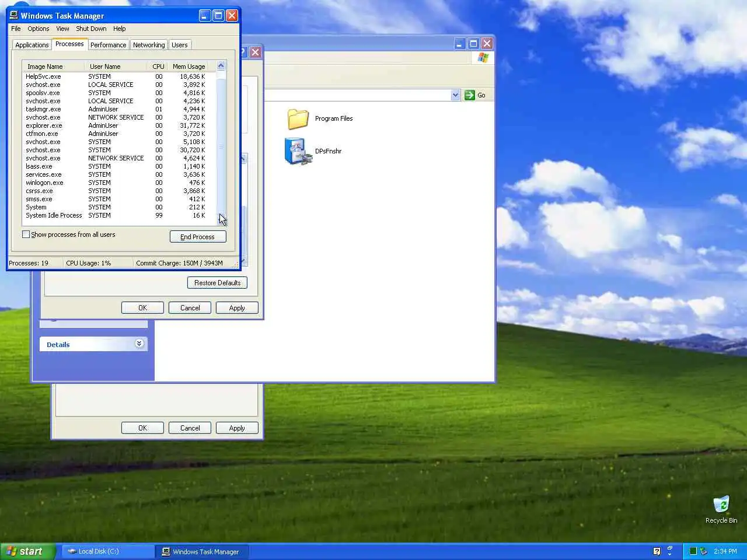This screenshot has width=747, height=560.
Task: Switch to the Users tab
Action: pyautogui.click(x=180, y=45)
